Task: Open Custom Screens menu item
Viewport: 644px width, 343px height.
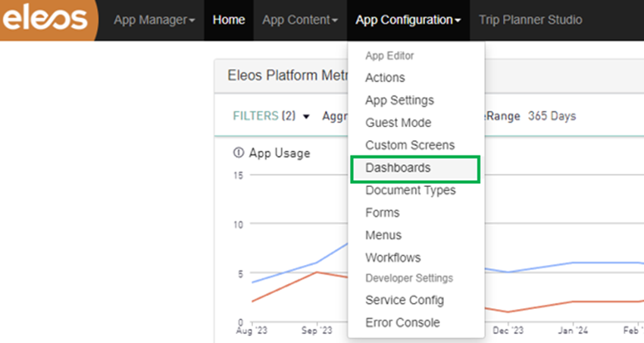Action: click(410, 145)
